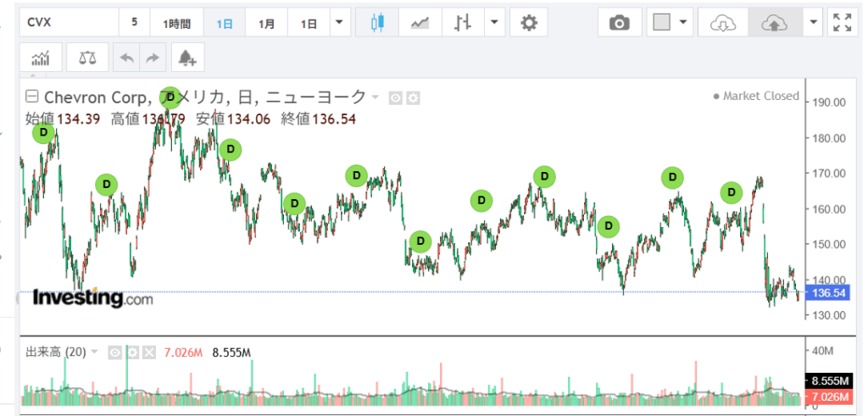Click the CVX symbol search field
Image resolution: width=868 pixels, height=416 pixels.
(x=70, y=23)
